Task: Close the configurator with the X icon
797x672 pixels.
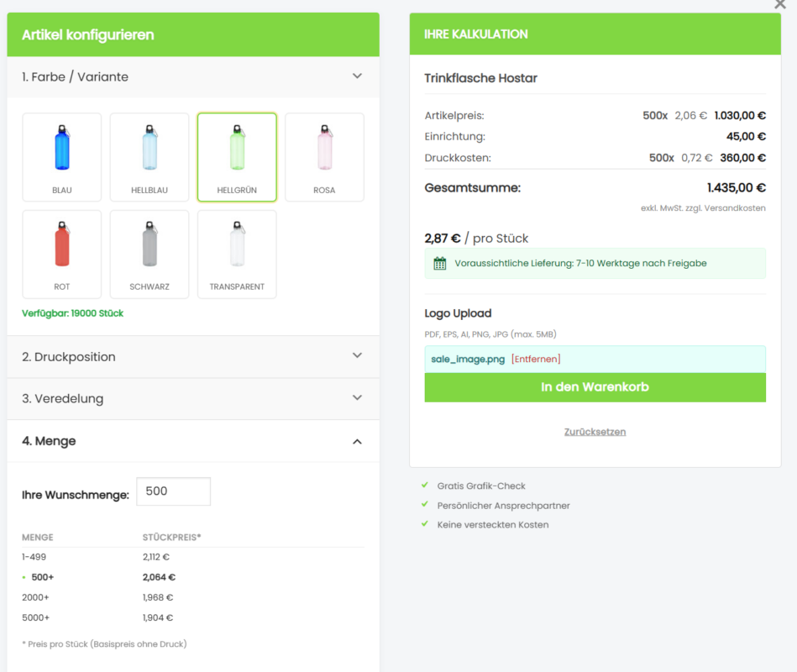Action: [x=779, y=5]
